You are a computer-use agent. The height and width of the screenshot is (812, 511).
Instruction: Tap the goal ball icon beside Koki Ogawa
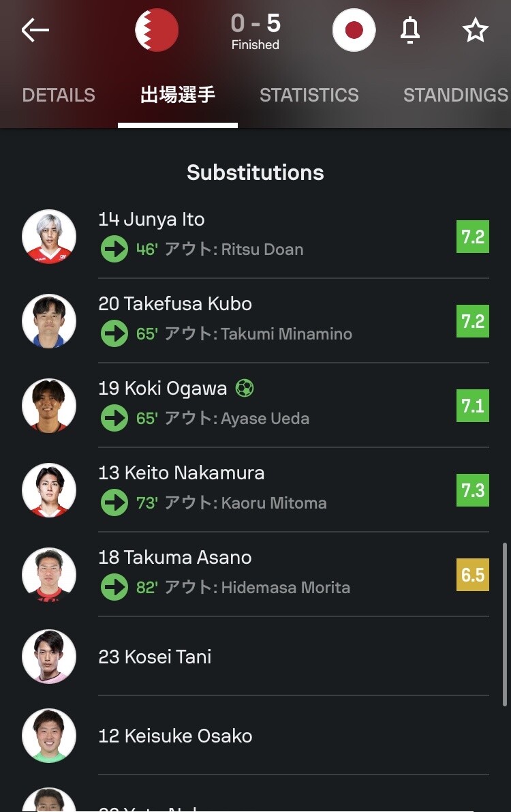point(245,388)
